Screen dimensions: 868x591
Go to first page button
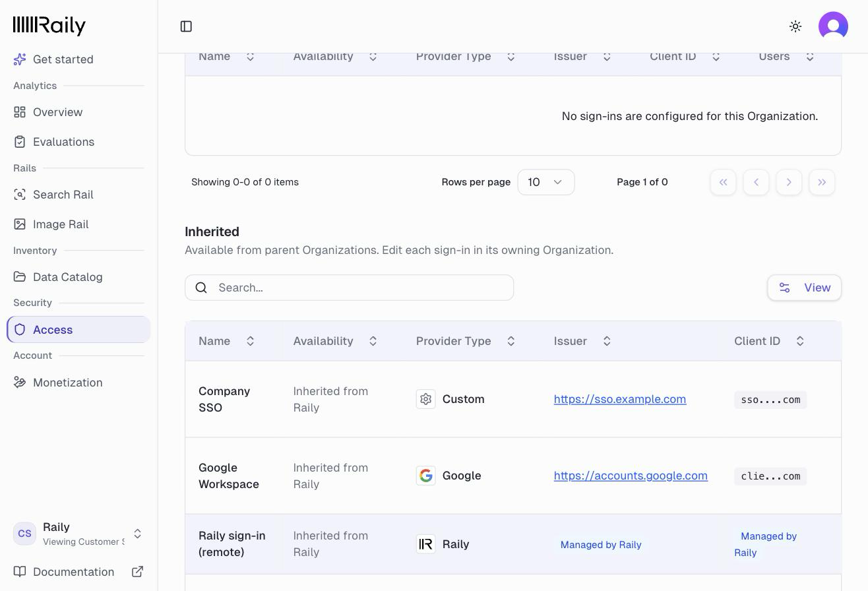click(723, 182)
